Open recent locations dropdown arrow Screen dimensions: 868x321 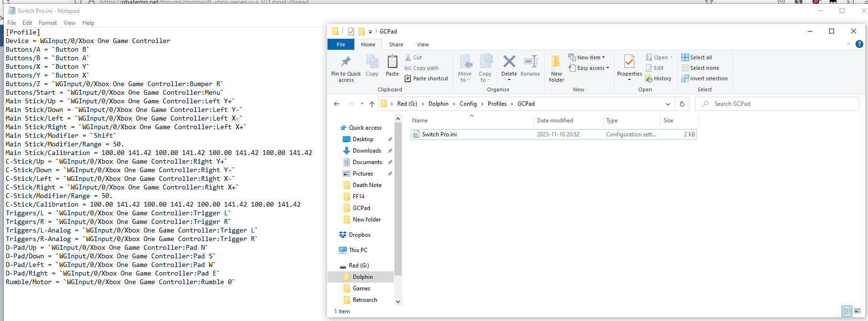coord(362,104)
